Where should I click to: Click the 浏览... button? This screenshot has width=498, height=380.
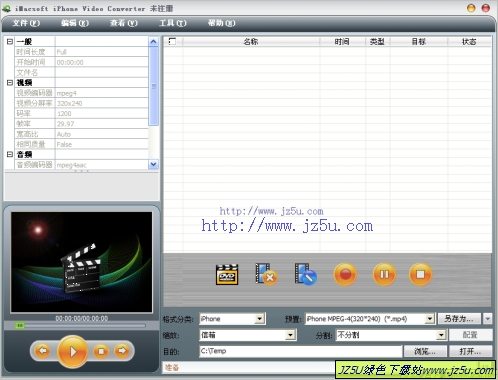(425, 351)
